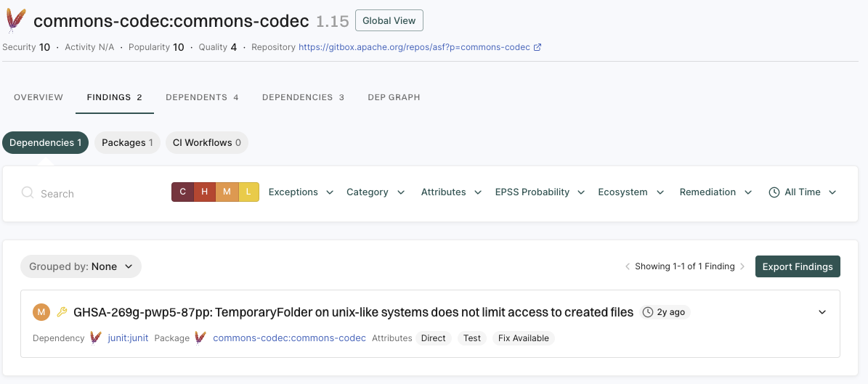This screenshot has height=384, width=868.
Task: Toggle the Low severity yellow filter
Action: pos(248,192)
